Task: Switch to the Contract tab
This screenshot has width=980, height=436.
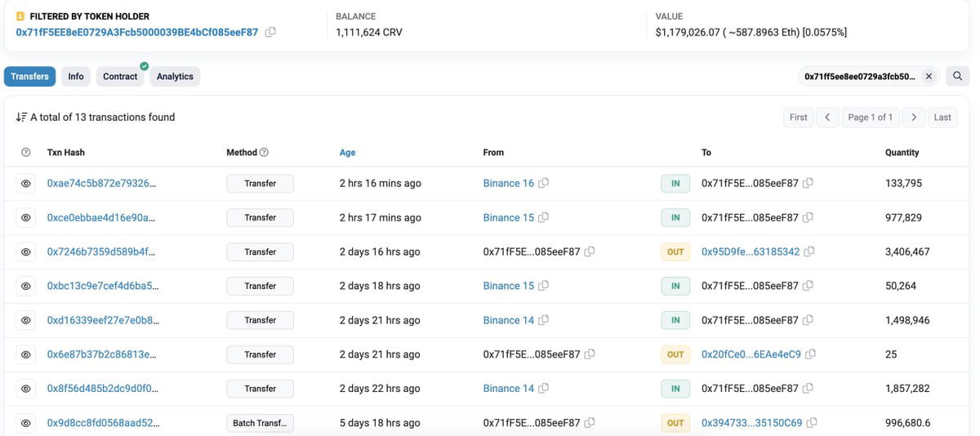Action: (120, 77)
